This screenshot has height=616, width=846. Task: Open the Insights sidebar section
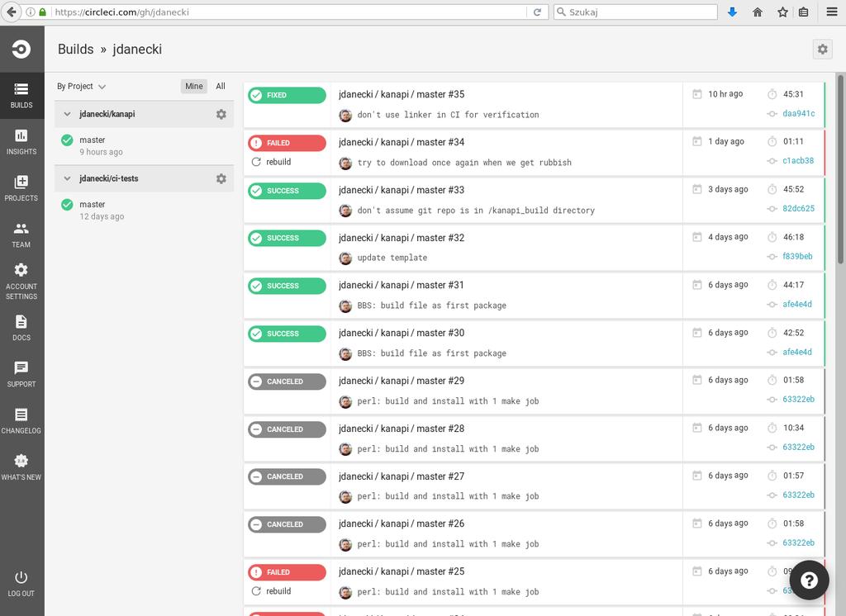[x=21, y=142]
